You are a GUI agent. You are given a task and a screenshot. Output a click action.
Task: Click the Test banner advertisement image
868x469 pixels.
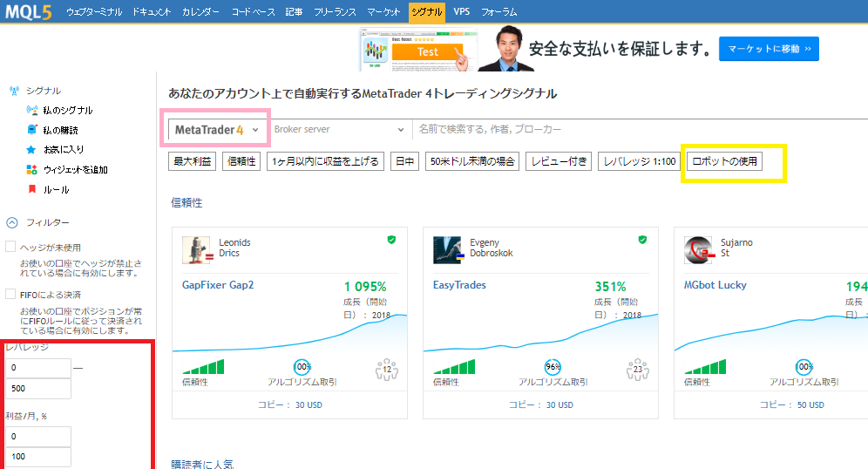[x=419, y=50]
